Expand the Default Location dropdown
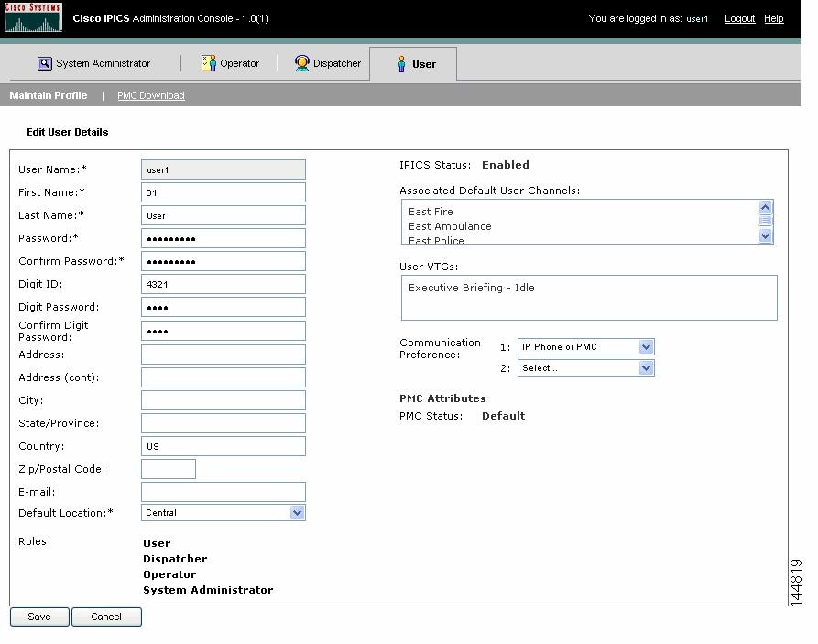The width and height of the screenshot is (818, 644). pyautogui.click(x=297, y=512)
